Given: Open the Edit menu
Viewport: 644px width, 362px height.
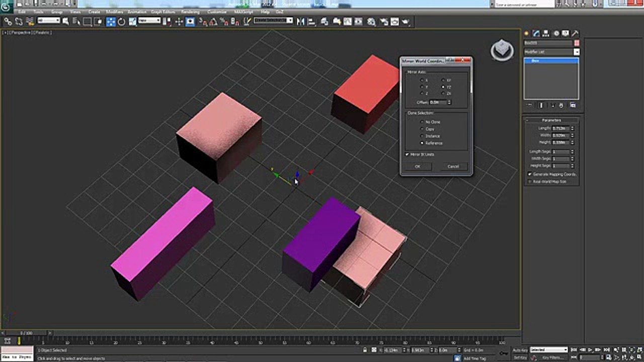Looking at the screenshot, I should (x=22, y=12).
